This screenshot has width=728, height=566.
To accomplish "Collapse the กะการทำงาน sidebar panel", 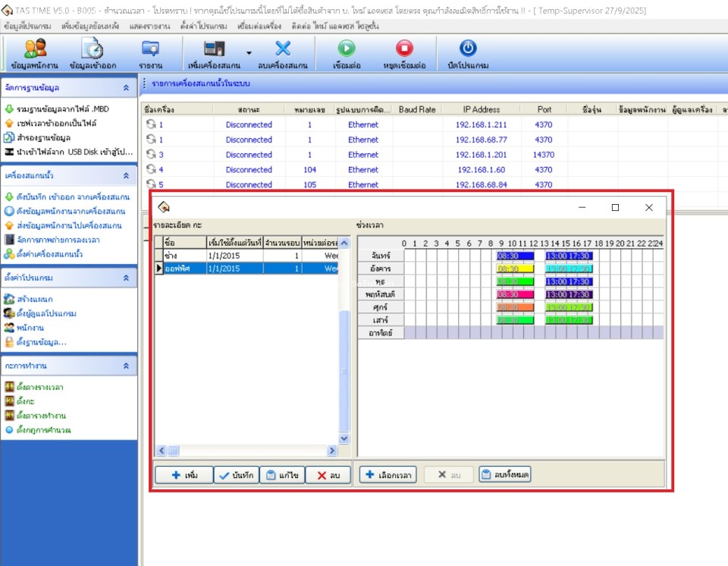I will click(x=126, y=366).
